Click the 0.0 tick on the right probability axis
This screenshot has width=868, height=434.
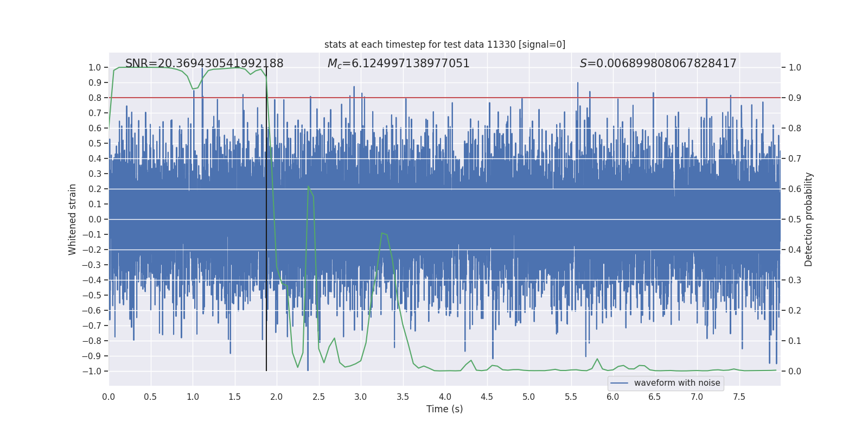pyautogui.click(x=795, y=371)
